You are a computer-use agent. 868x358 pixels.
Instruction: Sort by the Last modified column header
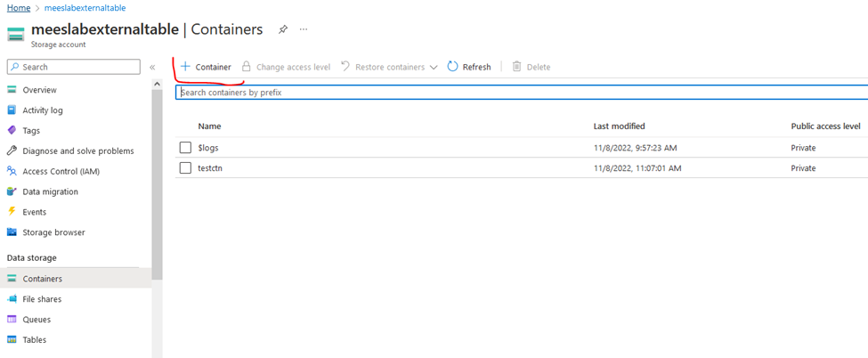[619, 126]
